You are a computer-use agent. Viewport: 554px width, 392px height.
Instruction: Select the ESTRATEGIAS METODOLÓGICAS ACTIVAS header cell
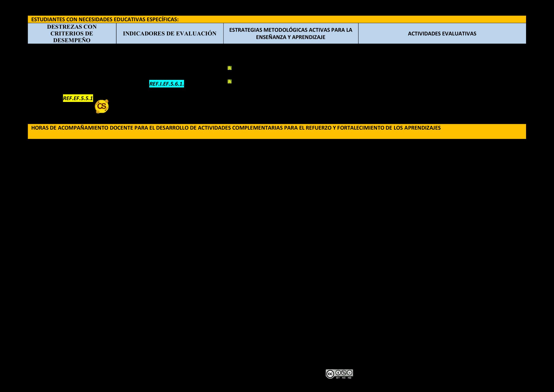[x=291, y=30]
